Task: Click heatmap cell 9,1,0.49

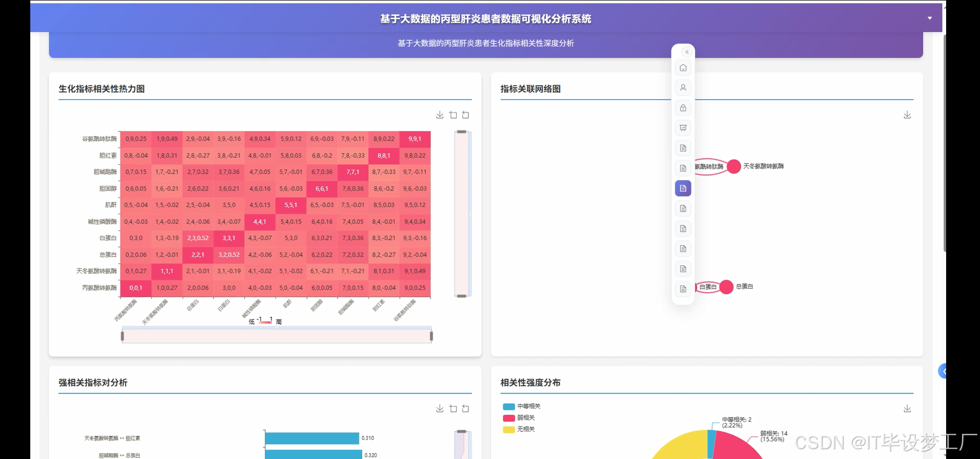Action: tap(415, 271)
